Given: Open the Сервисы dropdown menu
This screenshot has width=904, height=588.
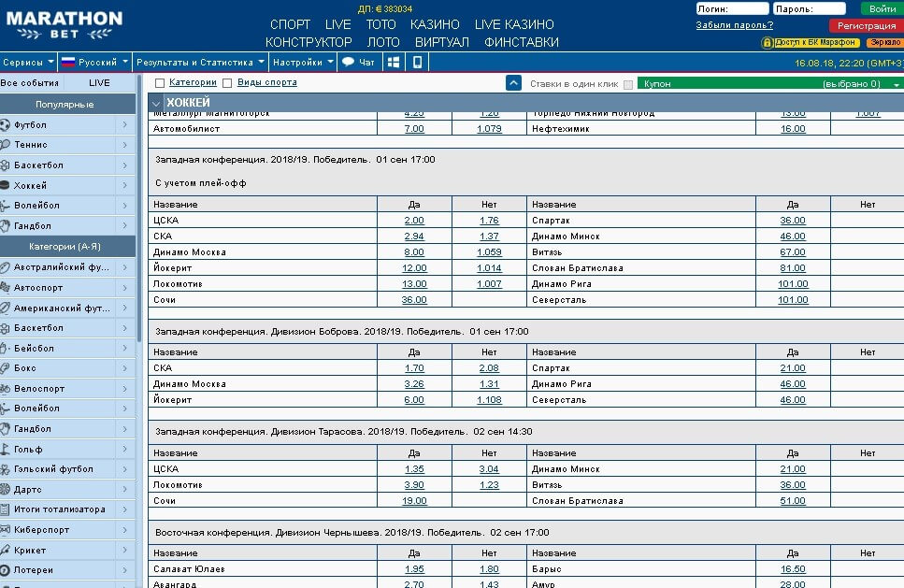Looking at the screenshot, I should point(28,63).
